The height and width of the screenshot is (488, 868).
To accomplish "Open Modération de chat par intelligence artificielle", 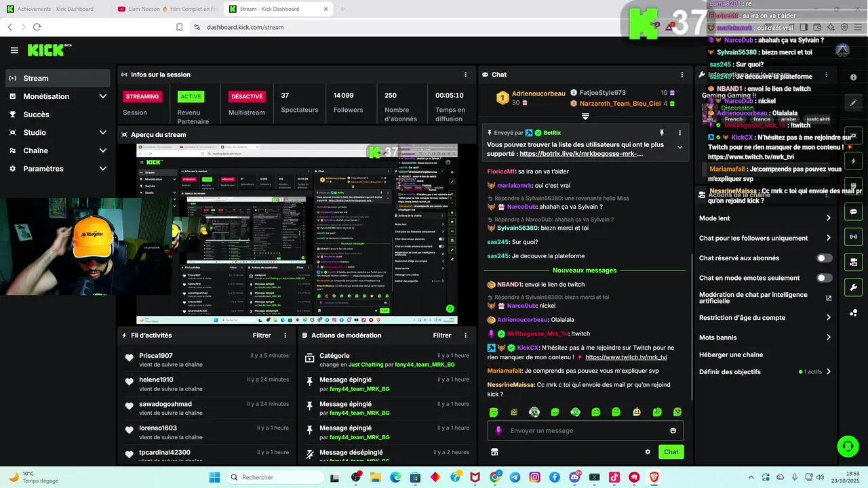I will (765, 298).
